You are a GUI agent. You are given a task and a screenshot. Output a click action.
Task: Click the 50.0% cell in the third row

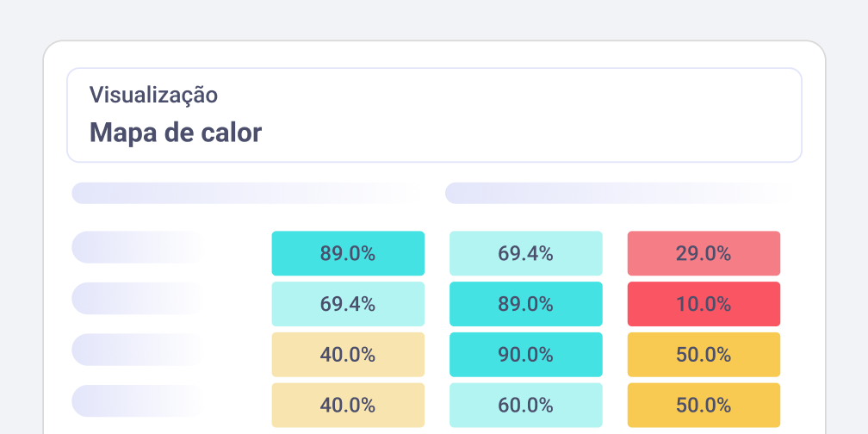click(704, 355)
